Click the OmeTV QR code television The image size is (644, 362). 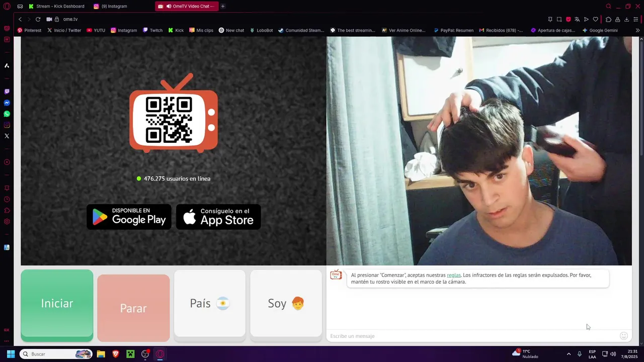click(x=174, y=113)
